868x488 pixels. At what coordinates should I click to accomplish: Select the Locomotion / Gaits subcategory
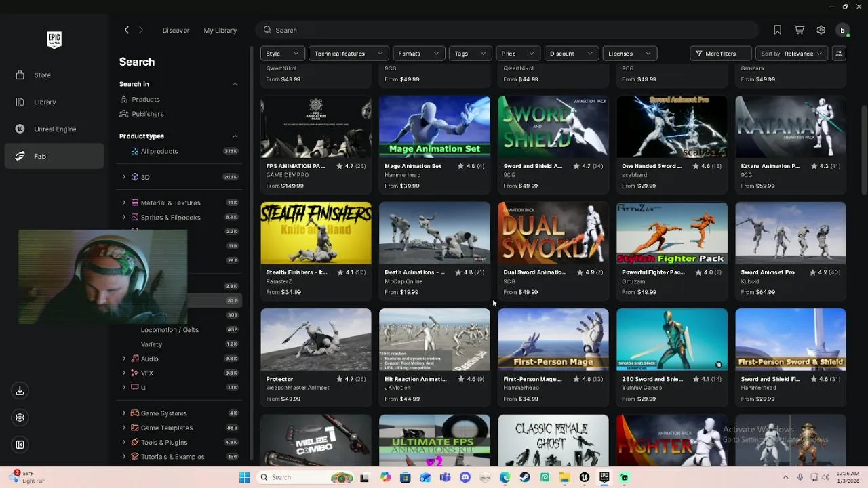pos(170,330)
